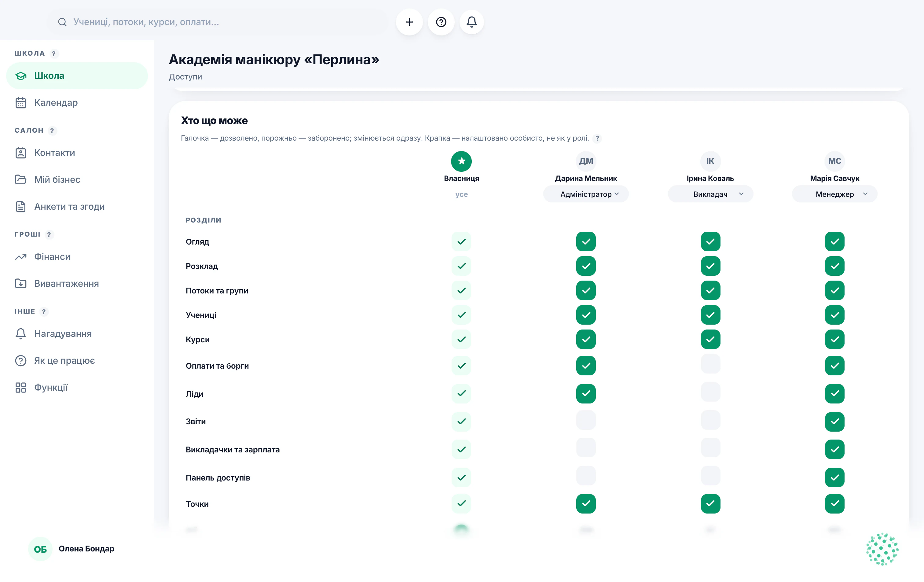The image size is (924, 582).
Task: Open Мій бізнес section
Action: [x=77, y=180]
